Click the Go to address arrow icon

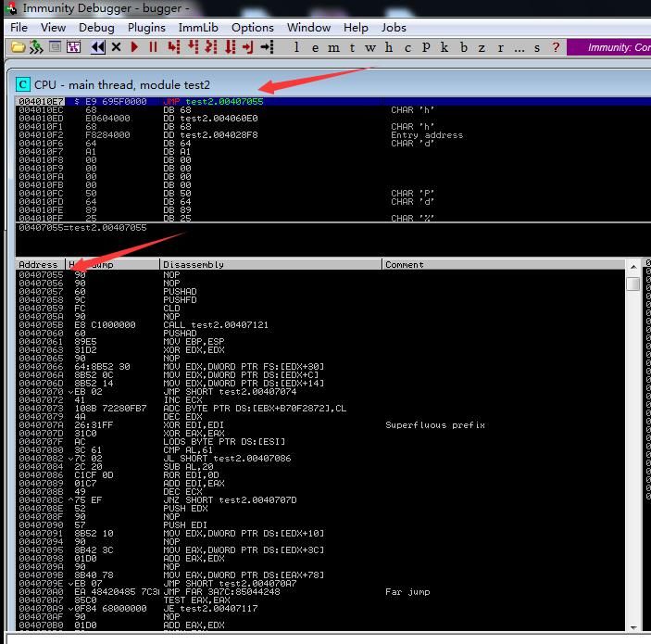coord(267,47)
